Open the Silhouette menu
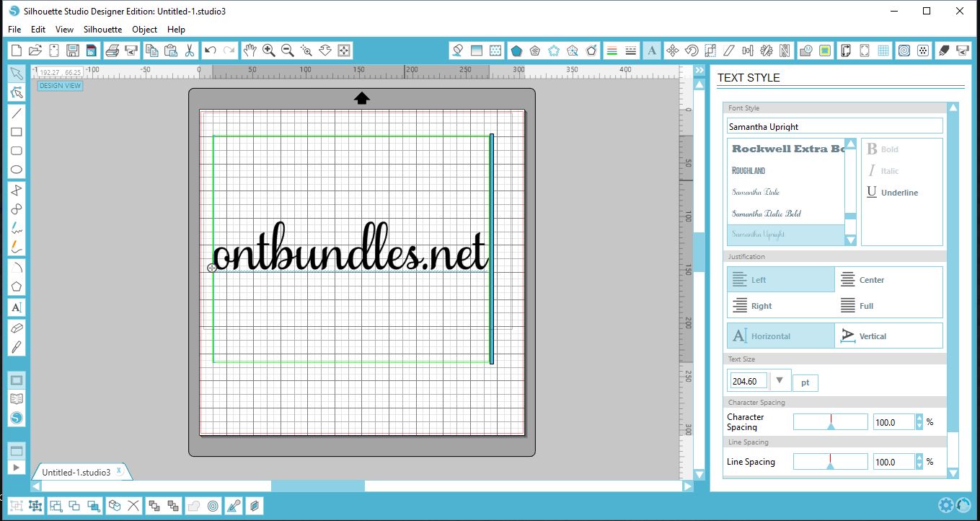This screenshot has width=980, height=521. tap(102, 30)
